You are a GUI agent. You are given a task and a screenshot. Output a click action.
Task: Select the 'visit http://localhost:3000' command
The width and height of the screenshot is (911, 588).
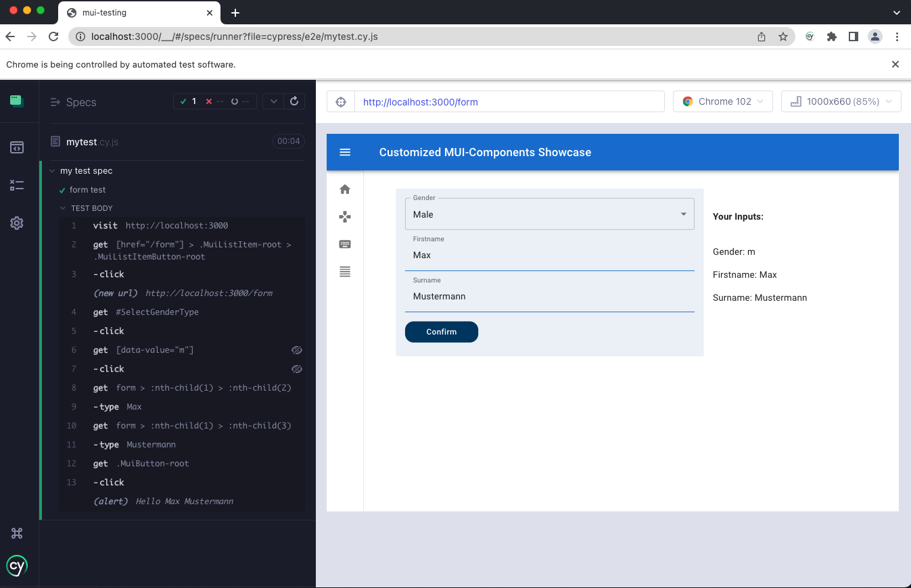tap(181, 226)
